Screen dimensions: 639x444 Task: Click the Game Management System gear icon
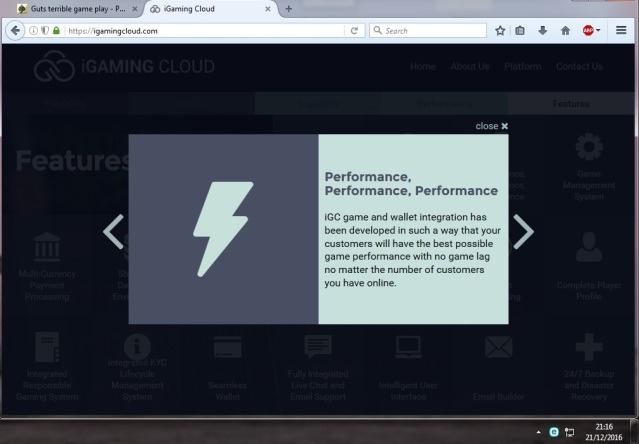(x=589, y=147)
